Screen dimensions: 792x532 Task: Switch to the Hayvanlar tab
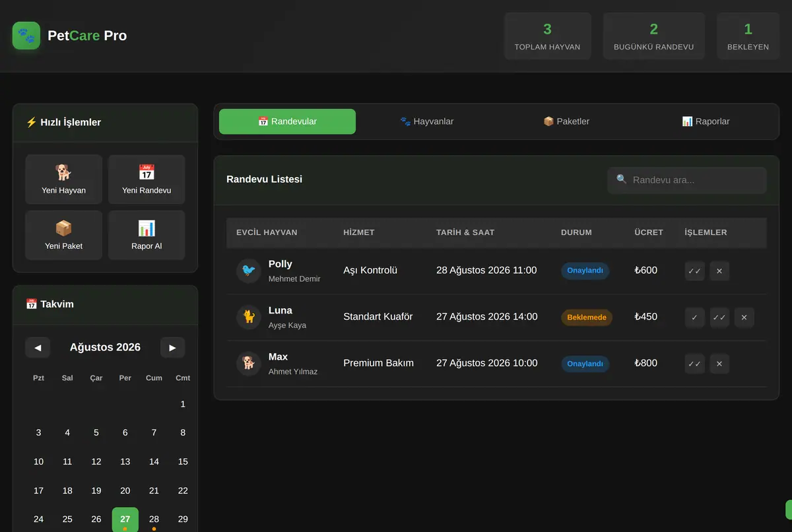click(x=426, y=121)
